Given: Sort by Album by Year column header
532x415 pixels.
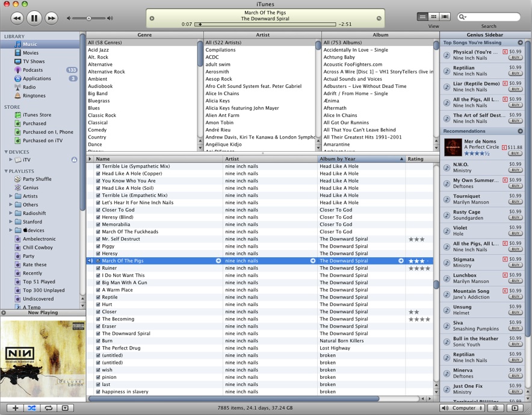Looking at the screenshot, I should 361,159.
